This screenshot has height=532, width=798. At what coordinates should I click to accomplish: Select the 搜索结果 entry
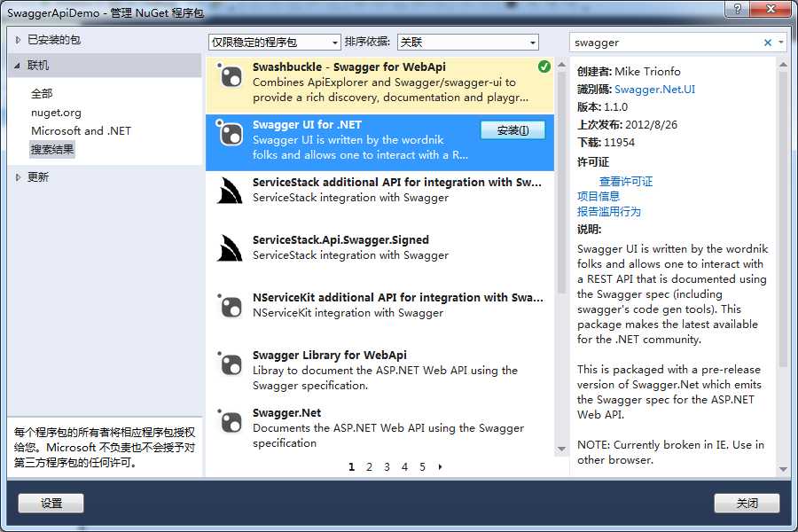point(52,150)
